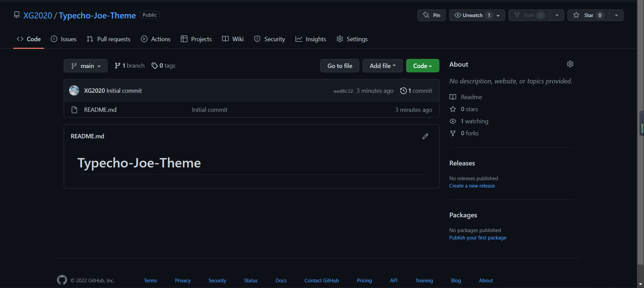Open the Wiki tab

(x=233, y=39)
